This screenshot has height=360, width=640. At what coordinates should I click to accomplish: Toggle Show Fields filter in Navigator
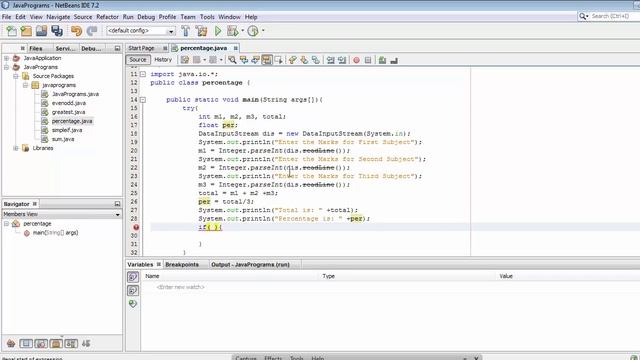tap(26, 343)
